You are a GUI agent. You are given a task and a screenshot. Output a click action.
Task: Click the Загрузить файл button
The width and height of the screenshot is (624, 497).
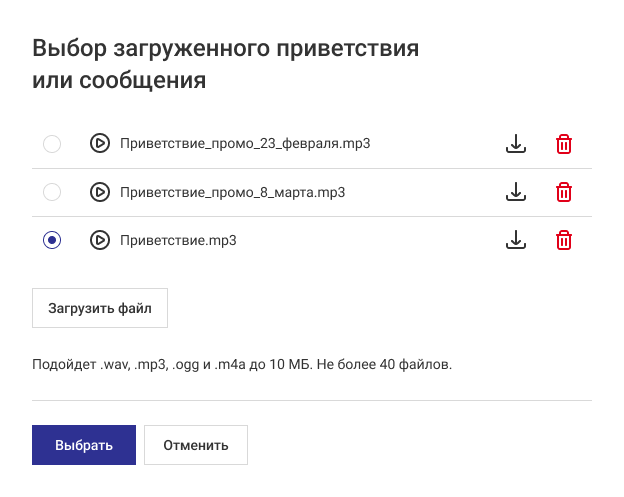100,308
